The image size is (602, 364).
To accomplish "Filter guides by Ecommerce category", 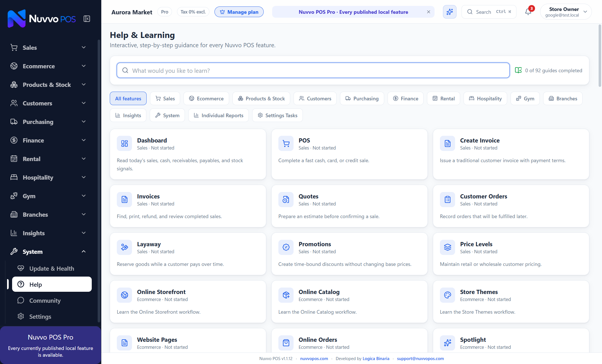I will [206, 98].
